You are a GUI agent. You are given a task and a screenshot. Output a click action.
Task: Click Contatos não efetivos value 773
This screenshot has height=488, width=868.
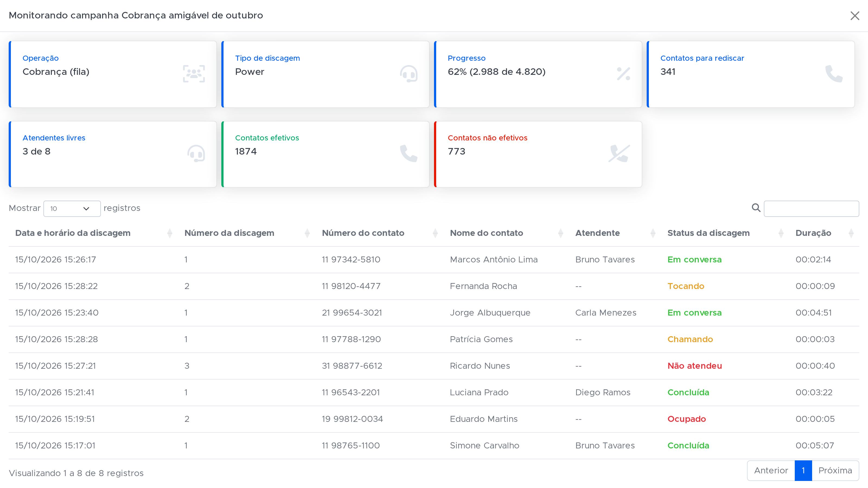456,152
